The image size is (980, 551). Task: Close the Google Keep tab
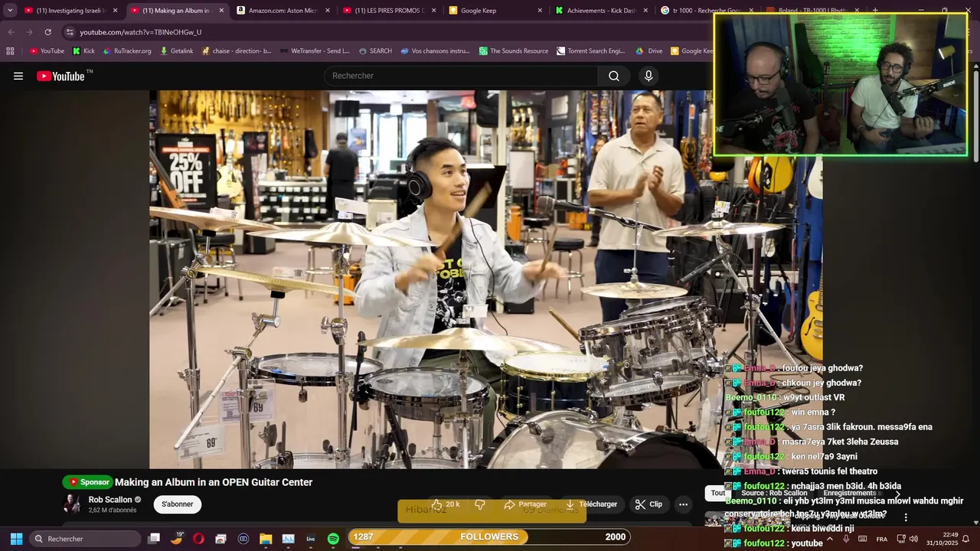click(540, 11)
